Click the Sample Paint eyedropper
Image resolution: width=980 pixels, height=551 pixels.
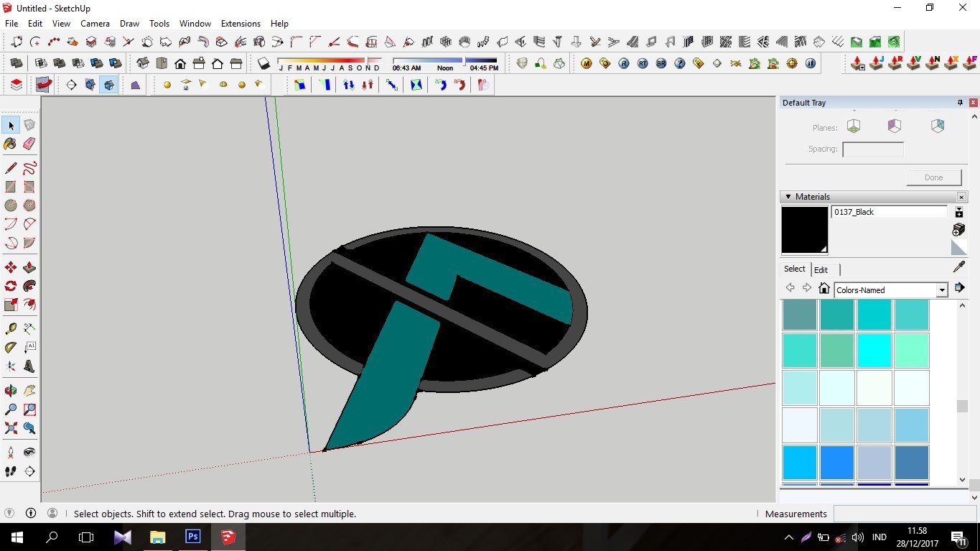[x=958, y=267]
